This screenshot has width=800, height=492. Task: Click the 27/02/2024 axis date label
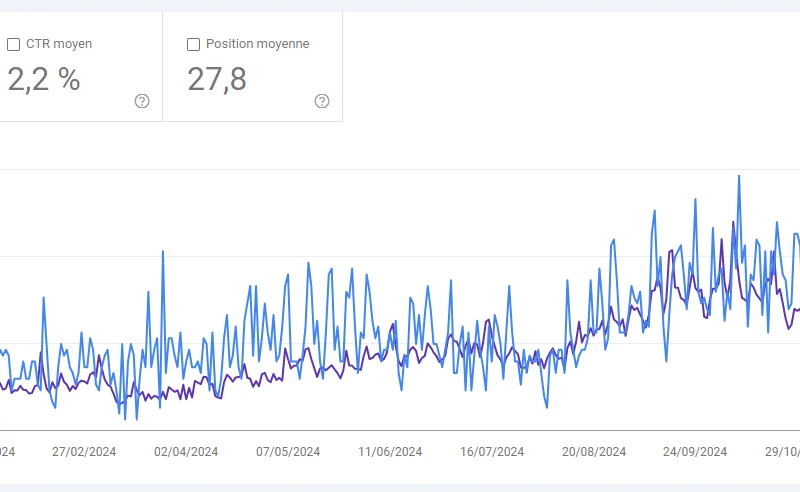click(84, 452)
